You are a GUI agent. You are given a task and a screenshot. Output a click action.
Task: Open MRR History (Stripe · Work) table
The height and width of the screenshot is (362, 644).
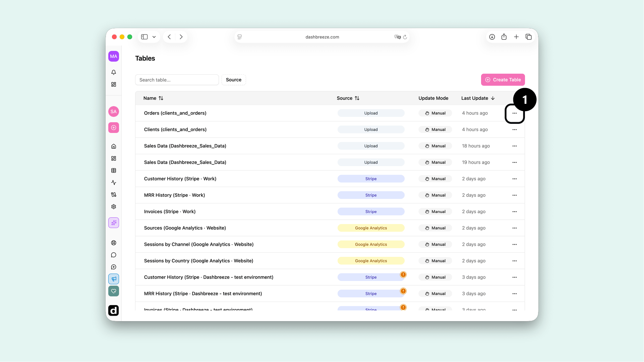pyautogui.click(x=175, y=195)
